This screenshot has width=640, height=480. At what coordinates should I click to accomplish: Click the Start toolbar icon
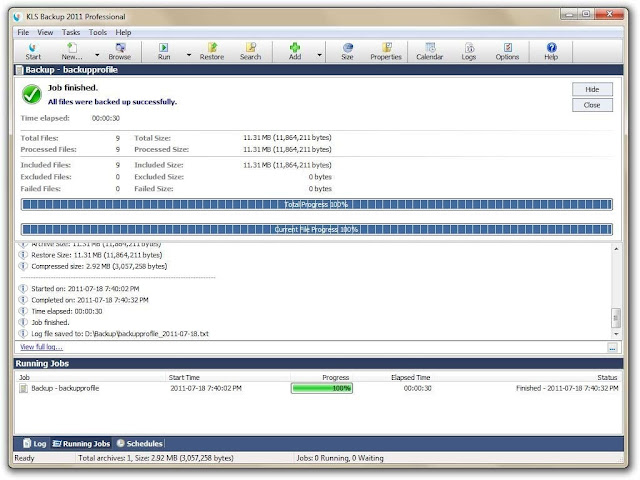(x=33, y=51)
